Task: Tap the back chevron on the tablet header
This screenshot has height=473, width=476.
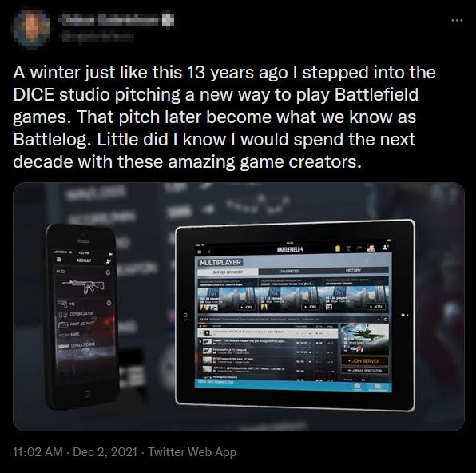Action: (x=209, y=252)
